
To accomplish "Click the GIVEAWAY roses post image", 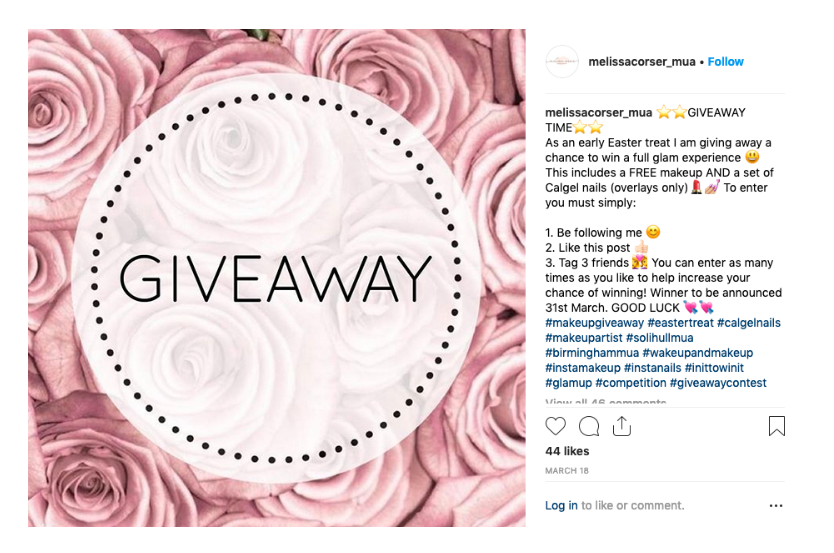I will [277, 278].
